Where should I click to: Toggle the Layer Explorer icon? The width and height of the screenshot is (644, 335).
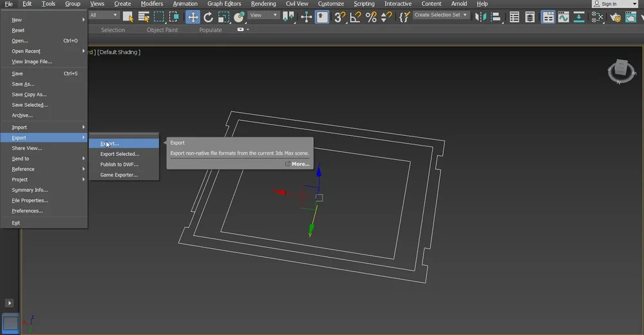[x=530, y=17]
